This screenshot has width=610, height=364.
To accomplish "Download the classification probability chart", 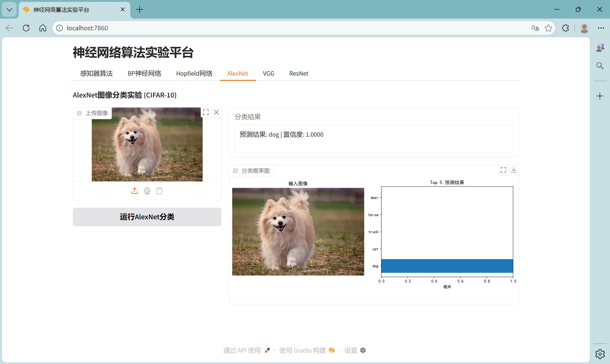I will click(514, 170).
